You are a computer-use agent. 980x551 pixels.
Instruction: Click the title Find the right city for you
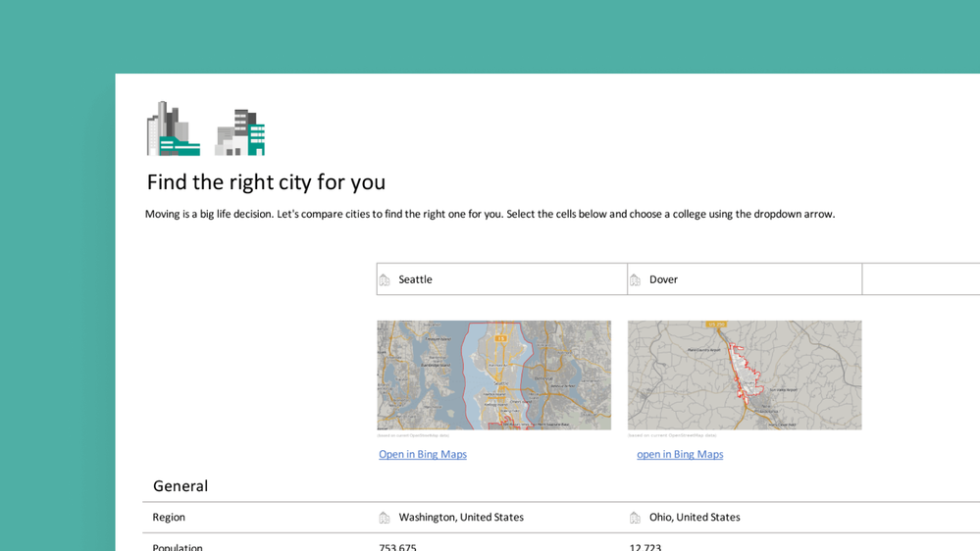pyautogui.click(x=266, y=182)
